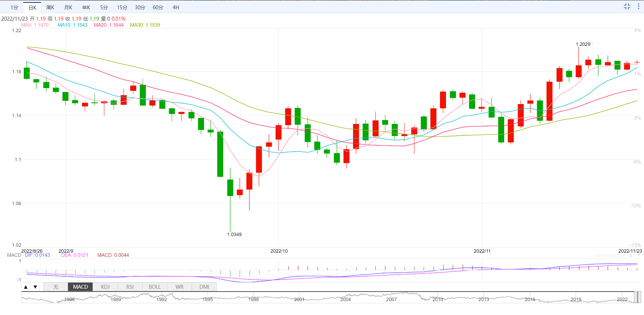Image resolution: width=644 pixels, height=315 pixels.
Task: Click the dotted grip bar above MACD panel
Action: pyautogui.click(x=610, y=255)
